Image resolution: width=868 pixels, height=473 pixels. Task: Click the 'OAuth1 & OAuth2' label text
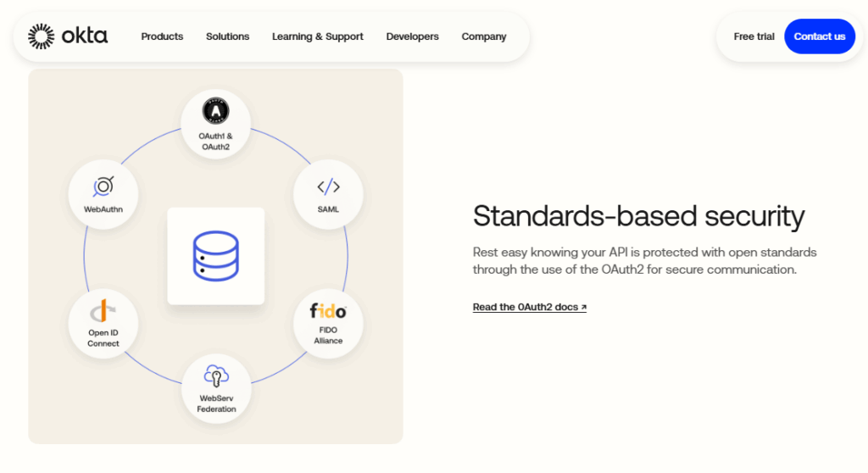tap(216, 142)
